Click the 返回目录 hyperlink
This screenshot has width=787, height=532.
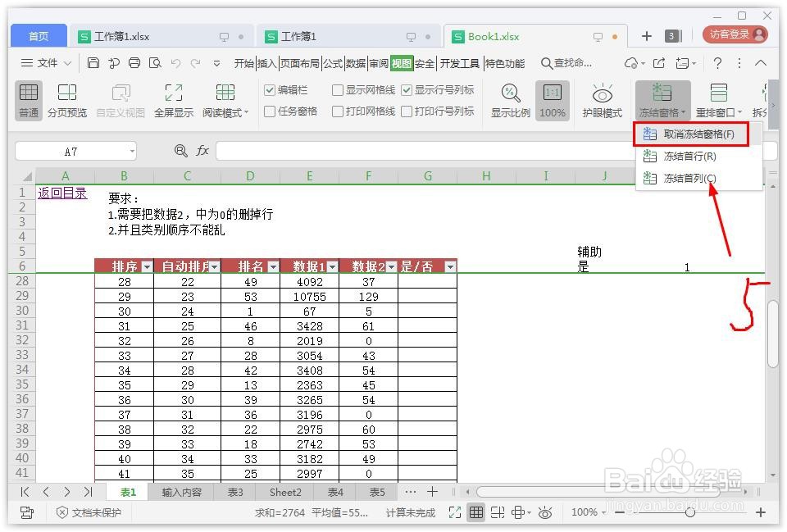62,191
